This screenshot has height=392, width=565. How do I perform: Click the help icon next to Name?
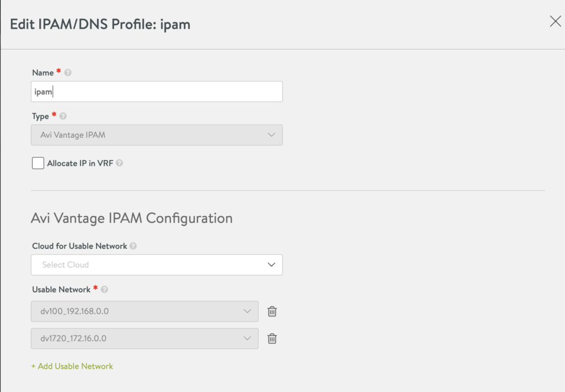[x=68, y=73]
